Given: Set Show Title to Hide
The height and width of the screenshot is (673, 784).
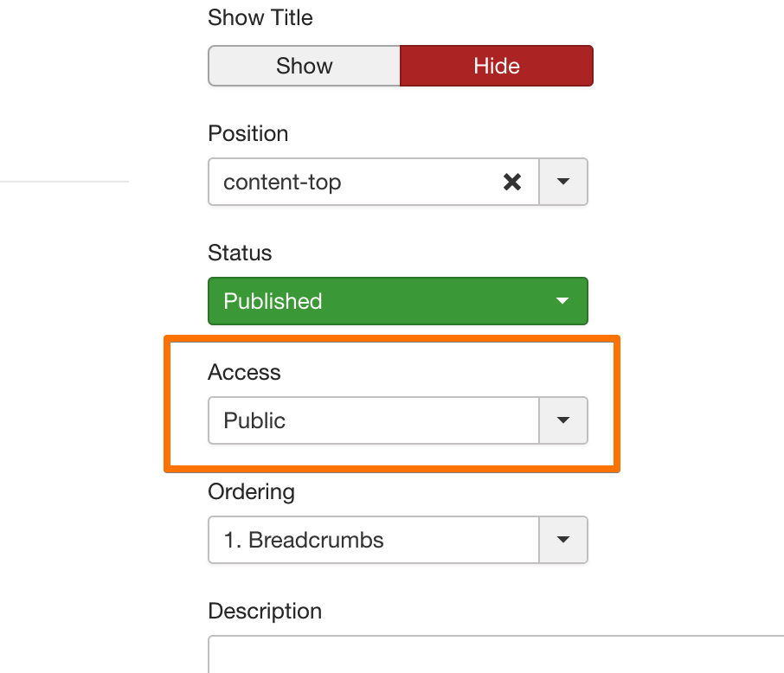Looking at the screenshot, I should [x=497, y=66].
